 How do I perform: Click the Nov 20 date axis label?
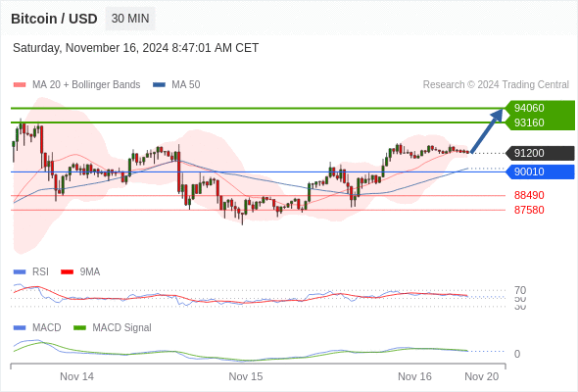[481, 376]
